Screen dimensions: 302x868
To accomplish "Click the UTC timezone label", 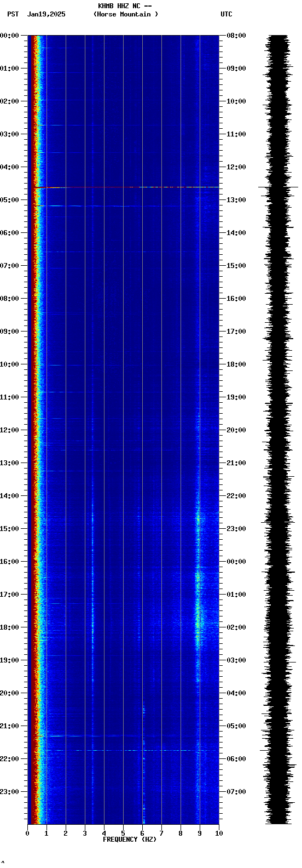I will (226, 14).
